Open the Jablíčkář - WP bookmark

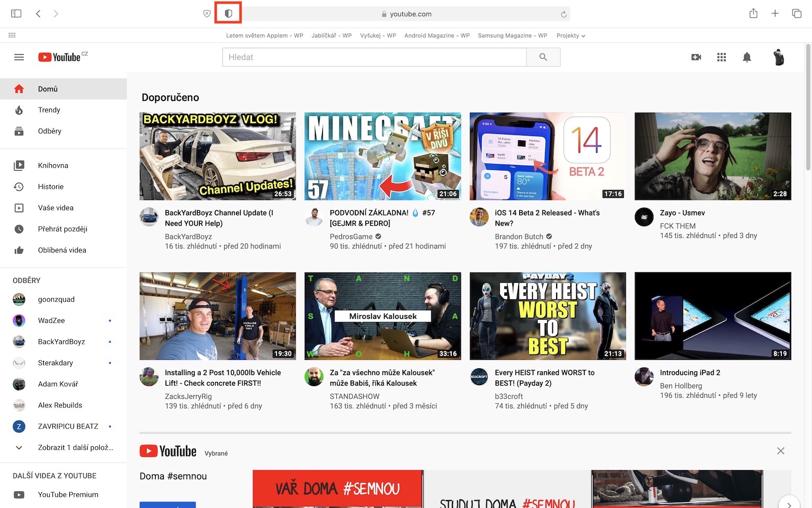click(x=331, y=35)
